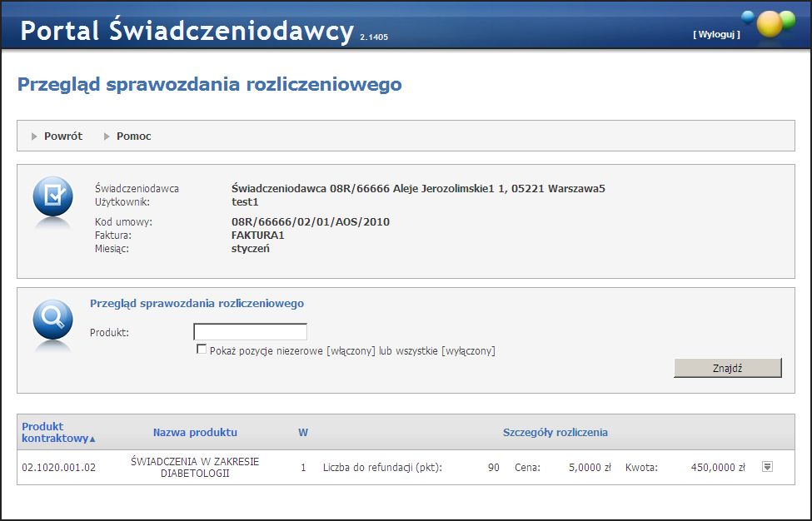Screen dimensions: 812x521
Task: Expand the row details dropdown arrow
Action: point(767,467)
